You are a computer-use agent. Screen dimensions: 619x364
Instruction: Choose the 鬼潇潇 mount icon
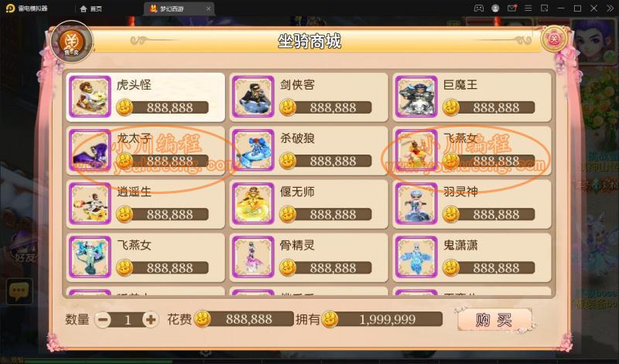[x=416, y=257]
